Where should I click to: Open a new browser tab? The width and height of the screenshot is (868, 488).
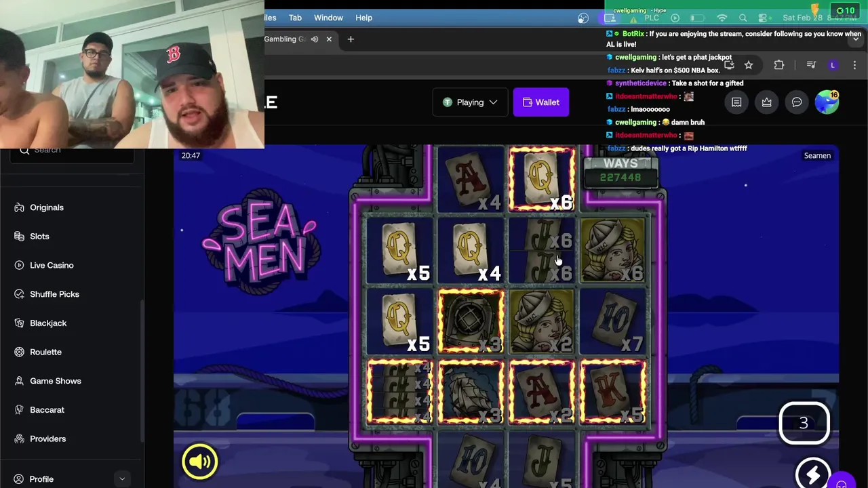point(351,39)
